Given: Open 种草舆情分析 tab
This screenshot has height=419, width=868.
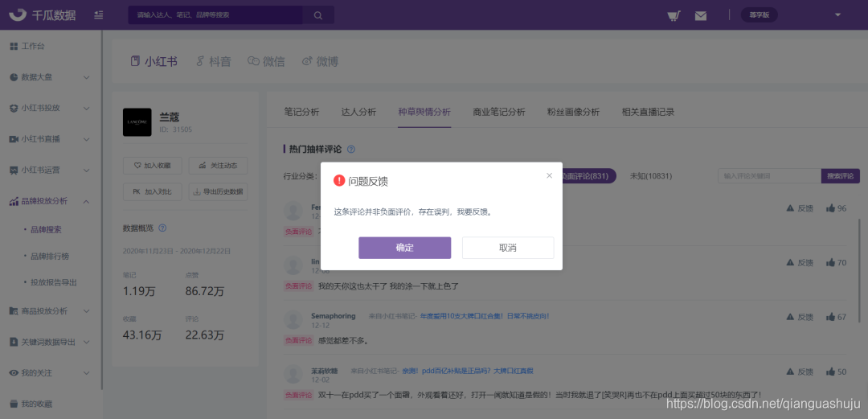Looking at the screenshot, I should 424,112.
